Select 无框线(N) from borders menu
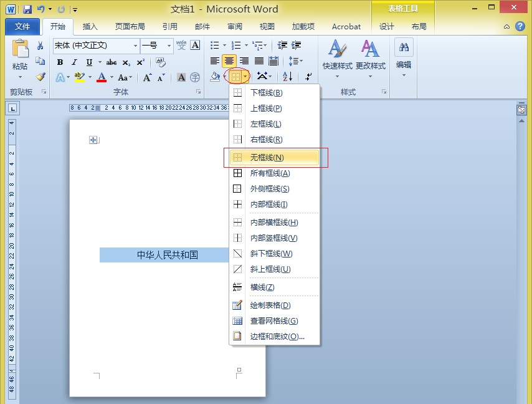532x404 pixels. [x=275, y=158]
